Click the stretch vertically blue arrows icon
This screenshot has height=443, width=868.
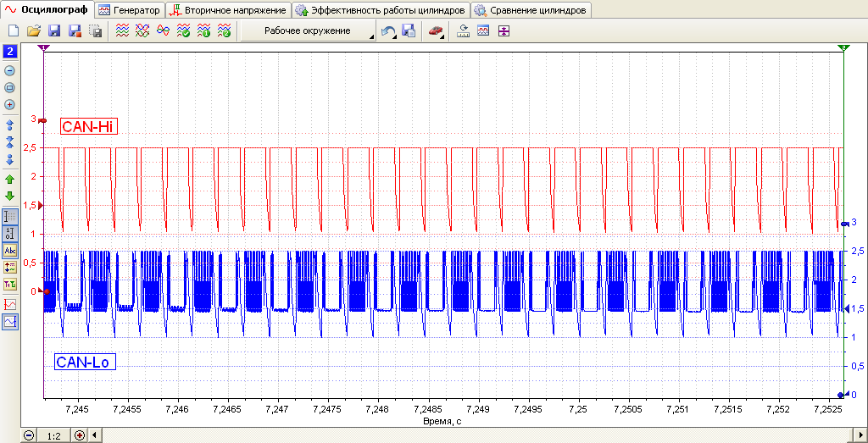pos(10,125)
